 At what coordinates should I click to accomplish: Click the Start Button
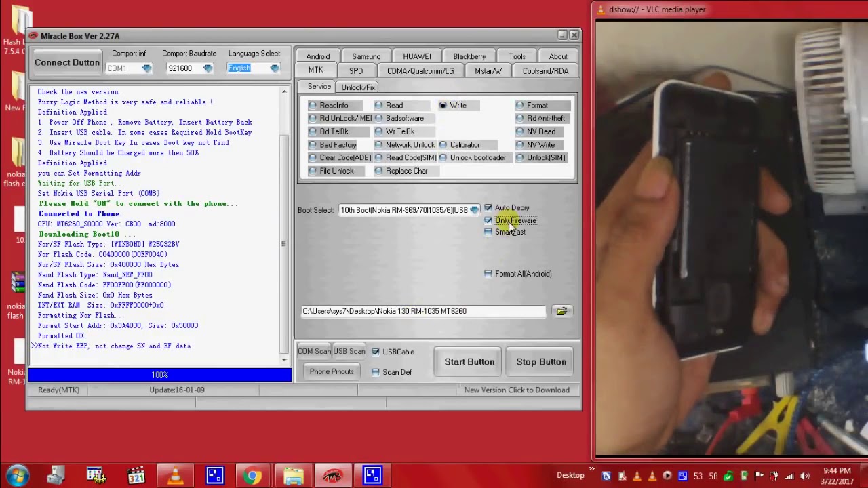tap(469, 362)
